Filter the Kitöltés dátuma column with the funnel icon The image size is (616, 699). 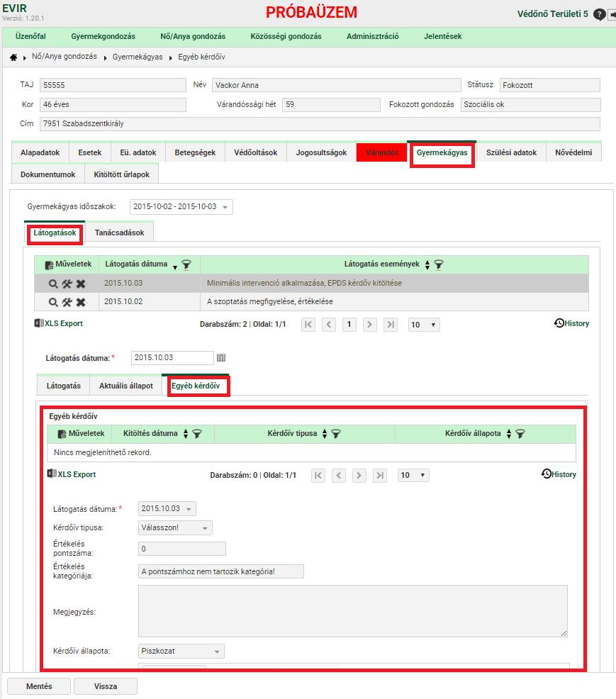point(196,434)
